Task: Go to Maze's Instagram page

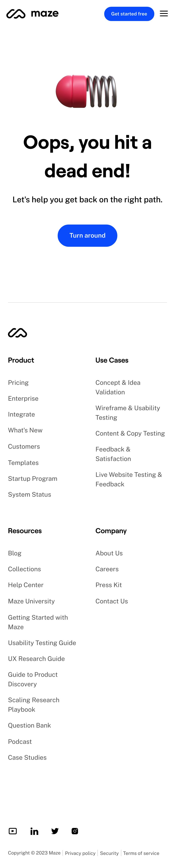Action: [x=75, y=831]
